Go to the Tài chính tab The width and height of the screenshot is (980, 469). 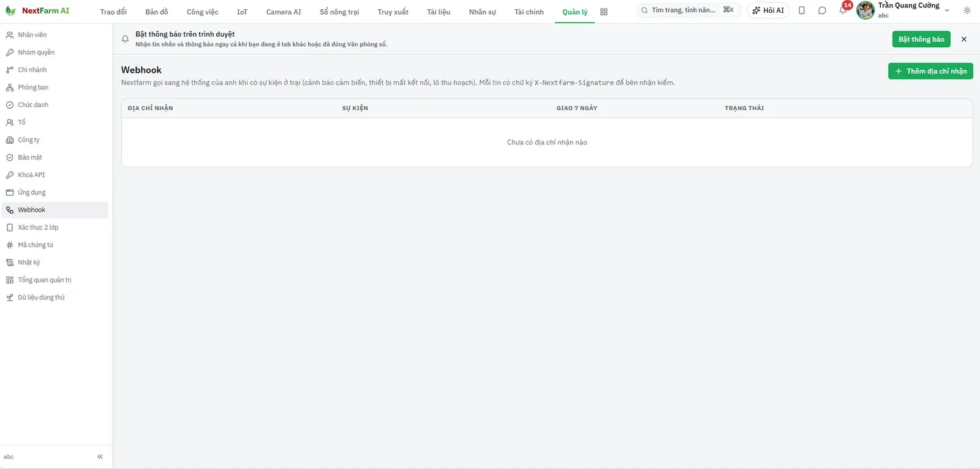[529, 12]
